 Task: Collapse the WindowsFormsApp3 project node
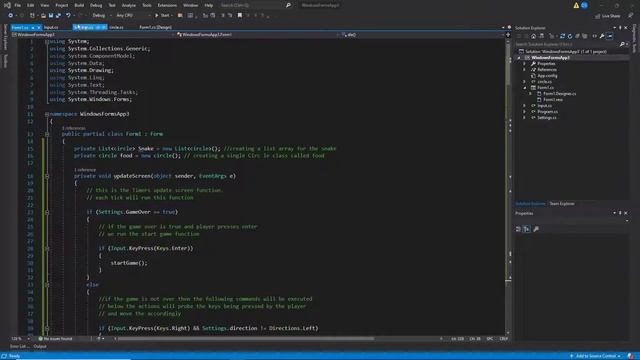pos(519,58)
